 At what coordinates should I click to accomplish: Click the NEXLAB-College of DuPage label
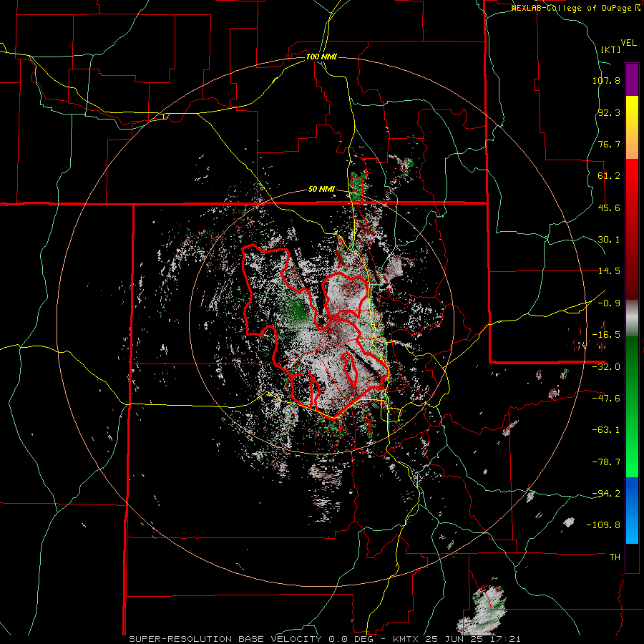pos(572,8)
